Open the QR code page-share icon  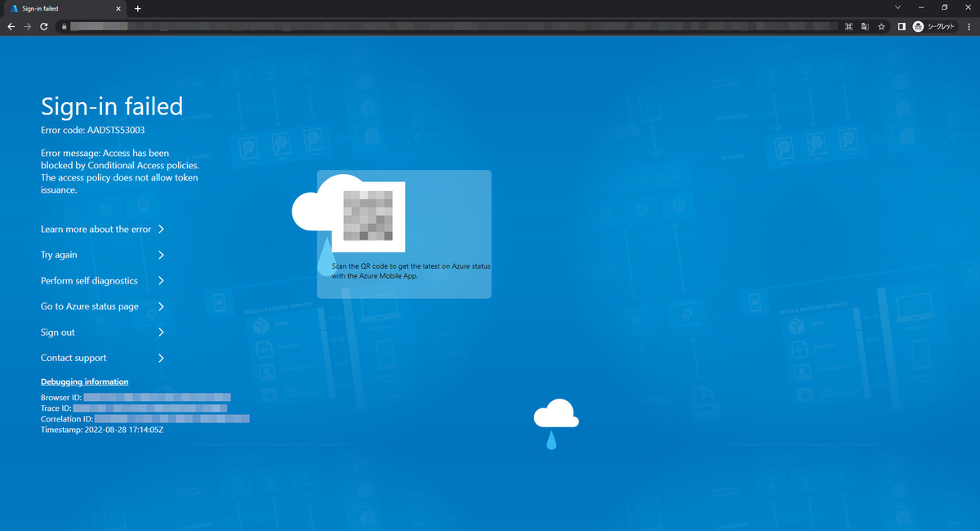pyautogui.click(x=849, y=26)
